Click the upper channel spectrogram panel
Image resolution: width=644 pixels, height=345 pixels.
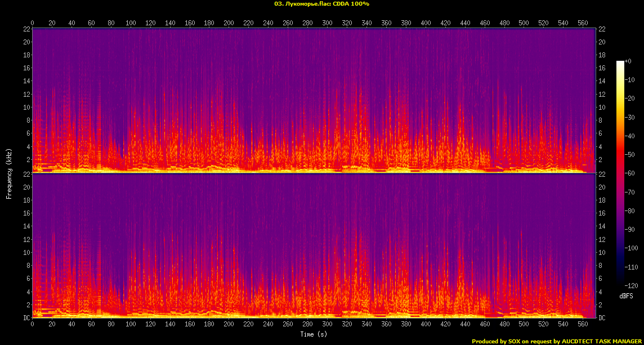[x=314, y=99]
